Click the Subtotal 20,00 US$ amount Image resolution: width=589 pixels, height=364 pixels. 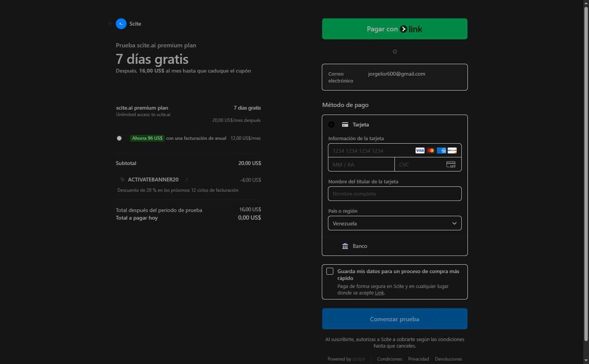[250, 163]
